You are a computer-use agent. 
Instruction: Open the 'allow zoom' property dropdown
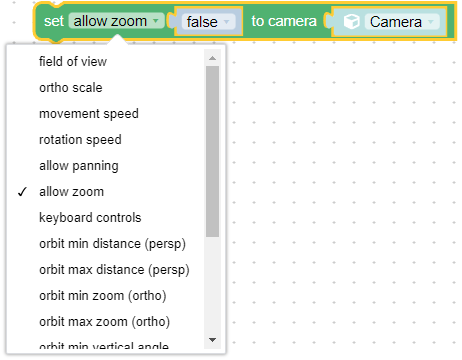coord(116,21)
